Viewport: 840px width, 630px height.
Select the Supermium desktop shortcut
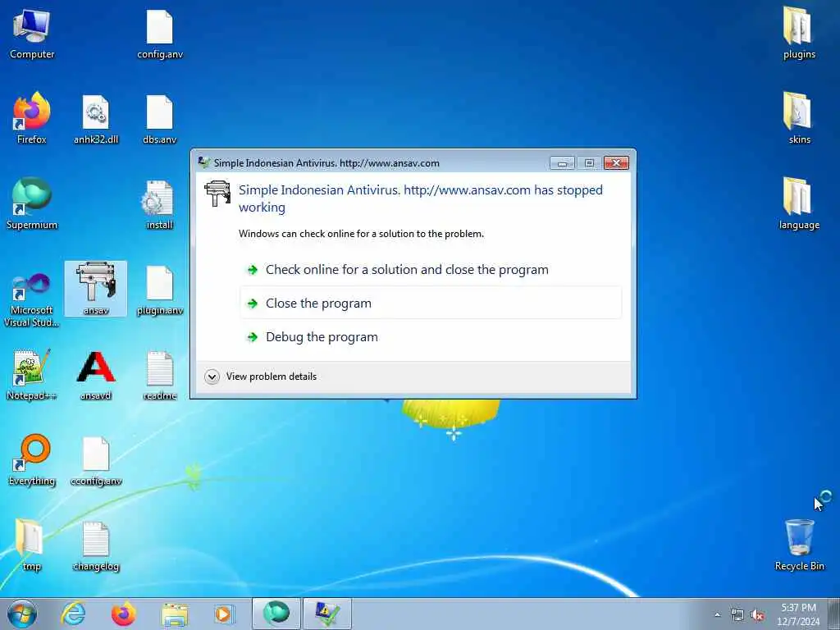tap(32, 204)
